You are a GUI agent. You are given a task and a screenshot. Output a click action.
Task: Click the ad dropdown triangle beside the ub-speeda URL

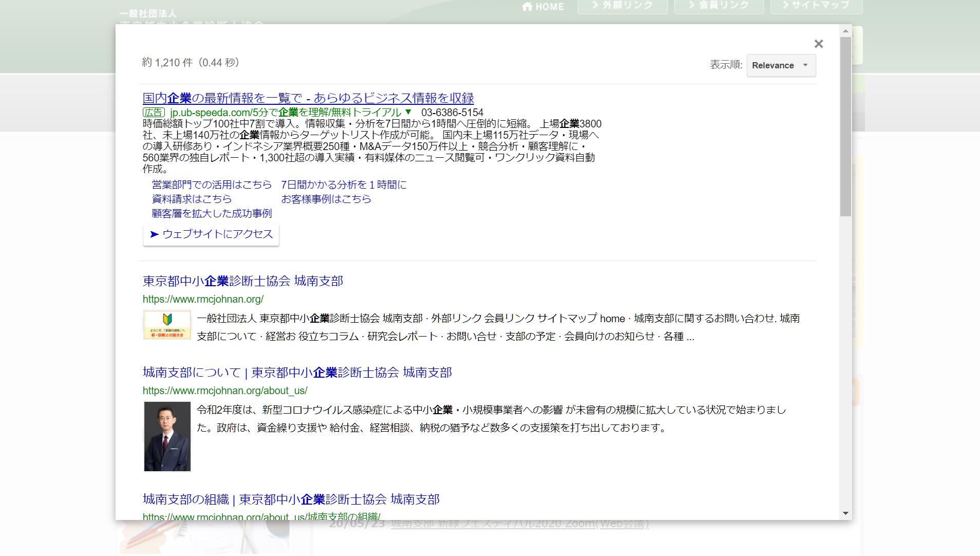point(408,112)
